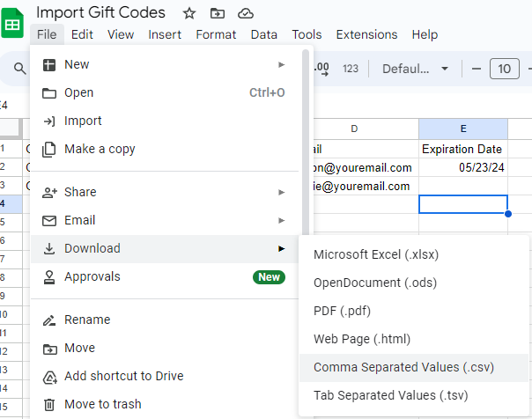The image size is (532, 419).
Task: Select column E header
Action: [x=462, y=129]
